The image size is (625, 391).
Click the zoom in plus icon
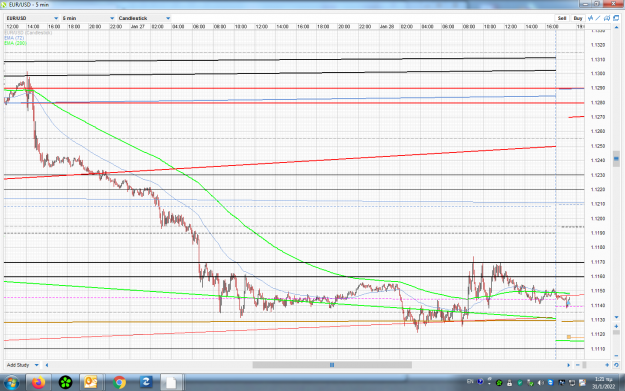(607, 365)
